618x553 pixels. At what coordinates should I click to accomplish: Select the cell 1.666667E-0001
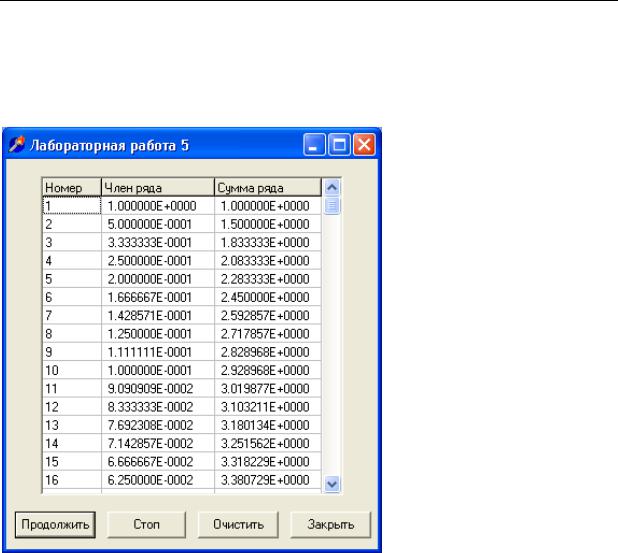tap(158, 297)
